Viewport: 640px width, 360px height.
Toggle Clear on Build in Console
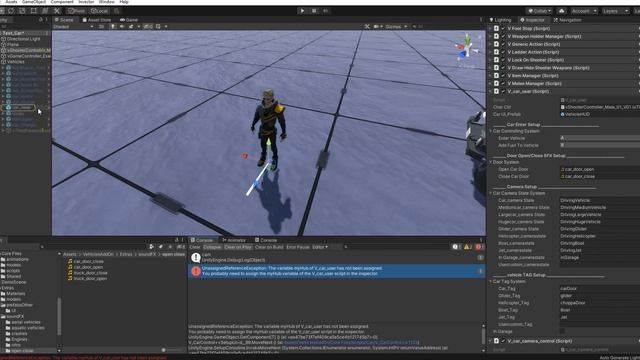(x=269, y=247)
